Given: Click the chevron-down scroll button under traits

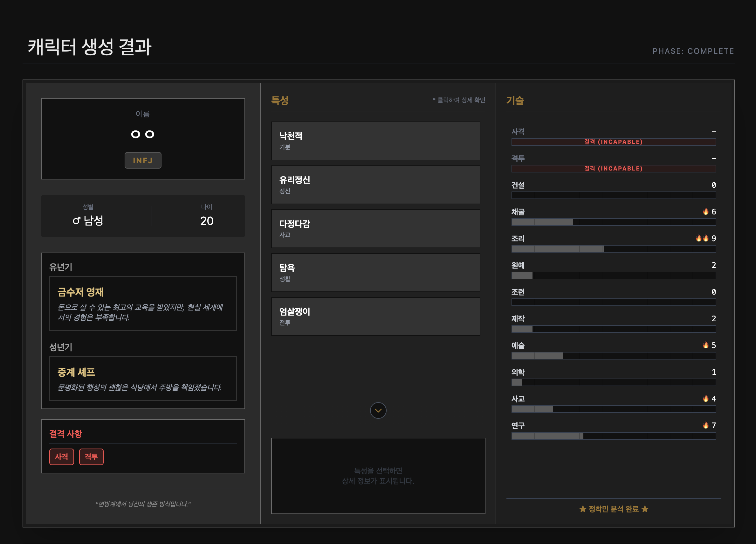Looking at the screenshot, I should point(378,410).
